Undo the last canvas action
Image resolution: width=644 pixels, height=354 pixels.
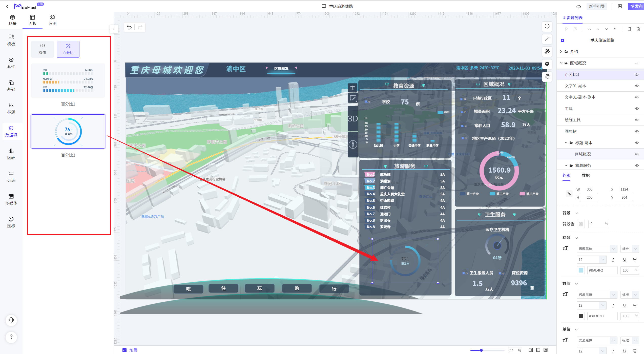point(129,27)
